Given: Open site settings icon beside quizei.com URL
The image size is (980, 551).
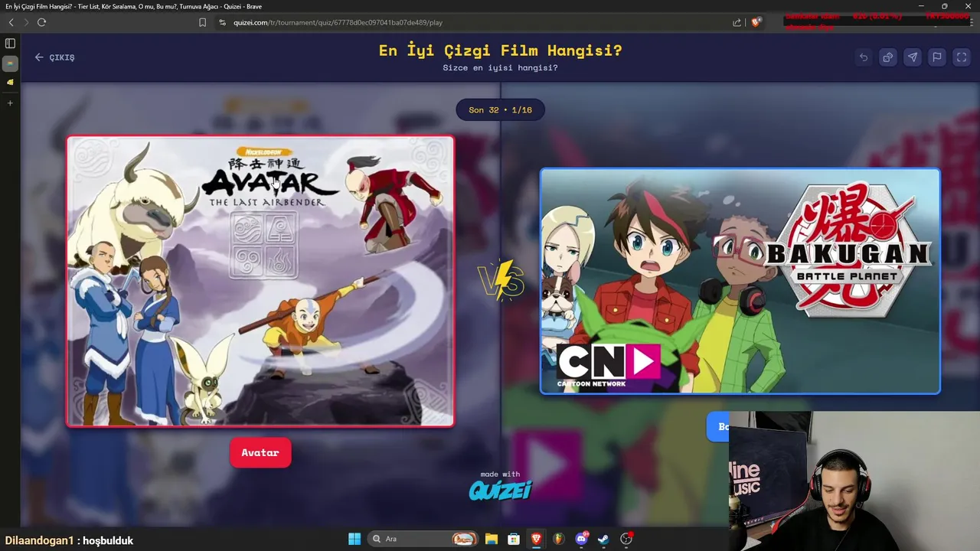Looking at the screenshot, I should click(x=223, y=22).
